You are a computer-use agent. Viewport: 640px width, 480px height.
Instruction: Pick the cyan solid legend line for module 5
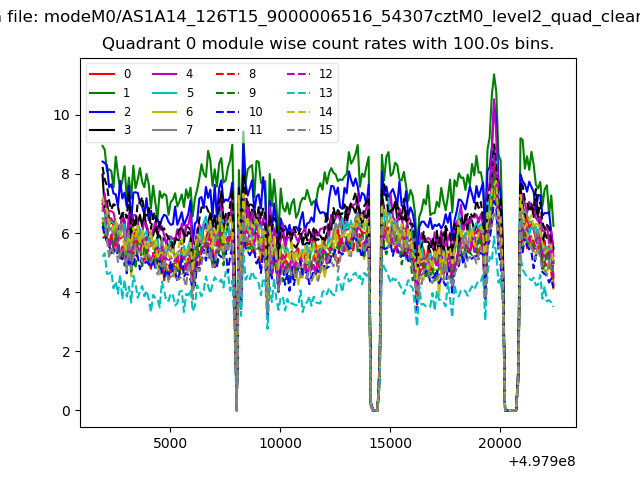164,93
